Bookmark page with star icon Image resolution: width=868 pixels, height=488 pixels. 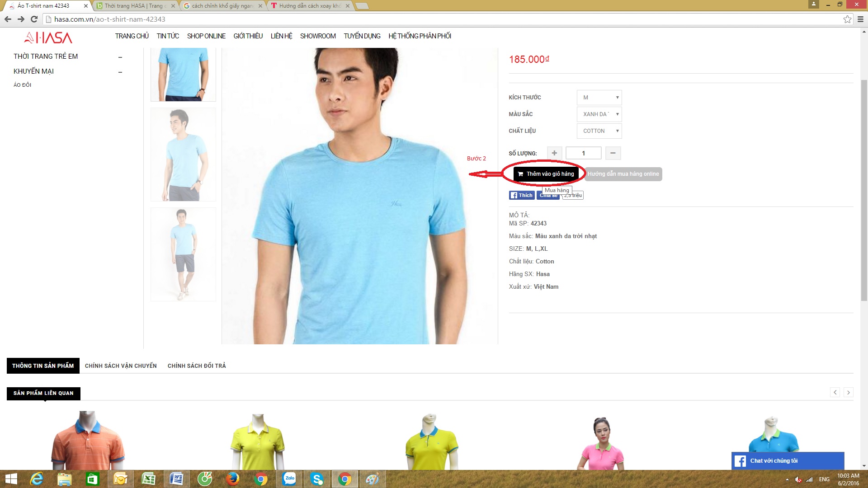click(x=847, y=19)
